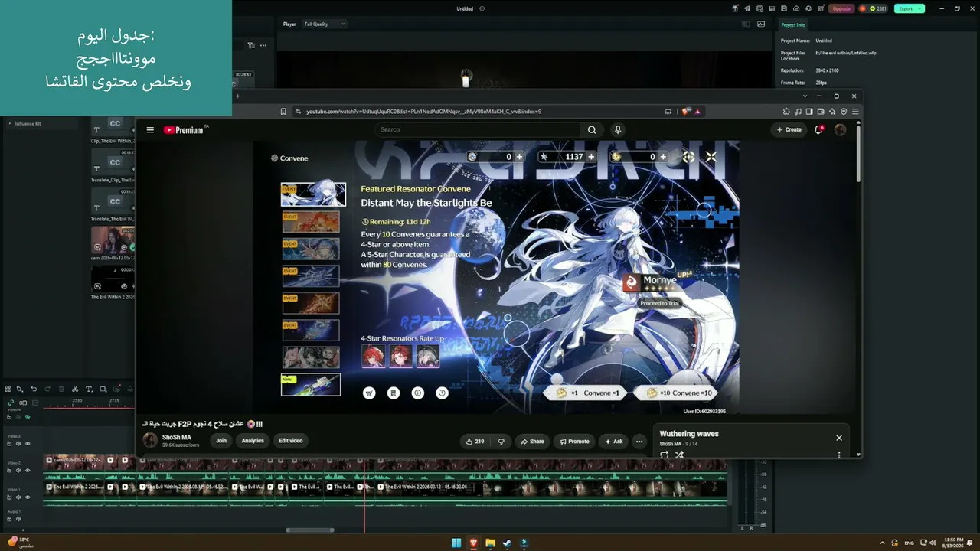Click the Ask button under the video
The image size is (980, 551).
(614, 441)
